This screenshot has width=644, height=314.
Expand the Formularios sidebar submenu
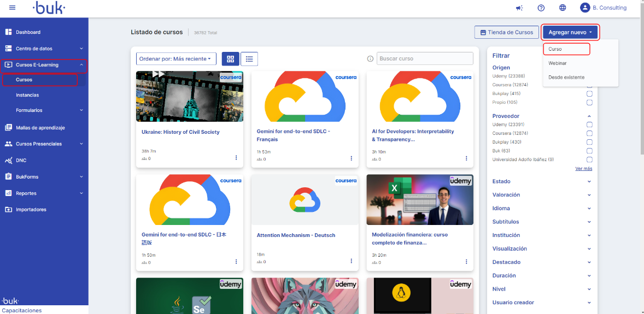coord(81,110)
